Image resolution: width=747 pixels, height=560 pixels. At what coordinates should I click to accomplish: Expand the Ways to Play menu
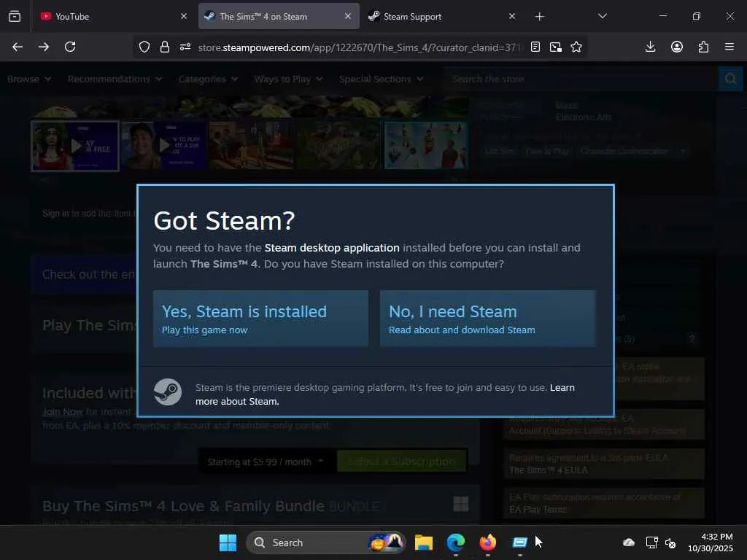pyautogui.click(x=287, y=79)
